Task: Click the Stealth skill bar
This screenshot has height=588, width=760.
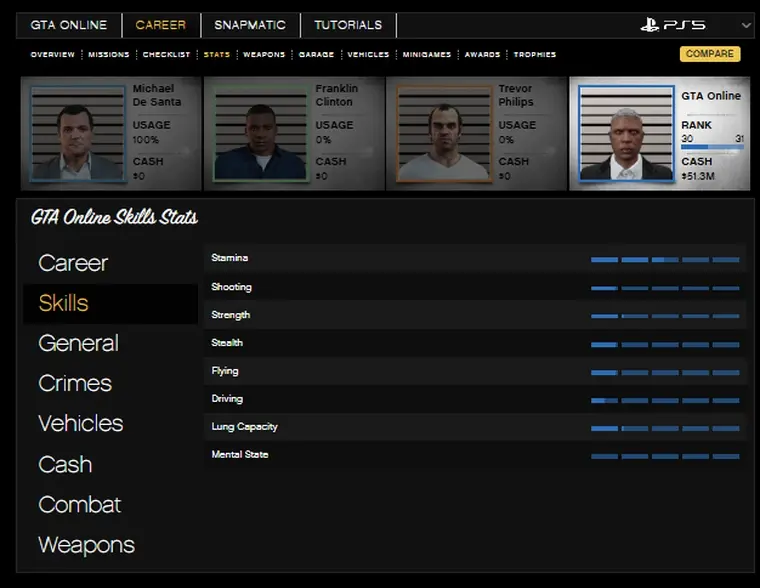Action: tap(665, 345)
